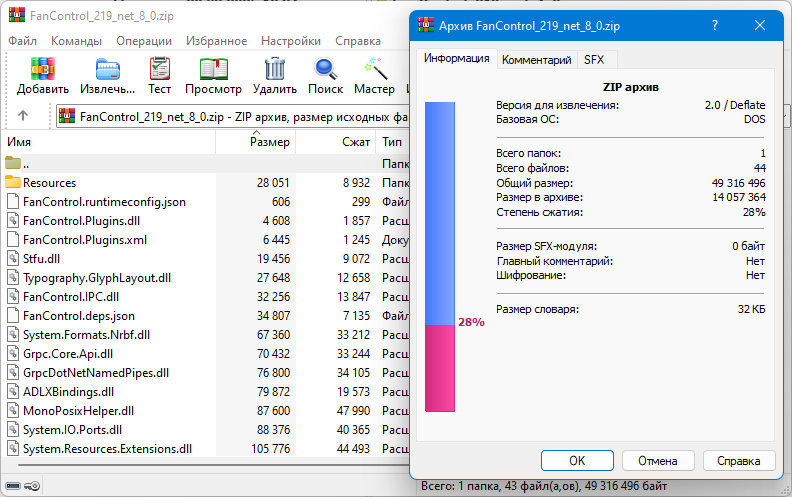Viewport: 792px width, 497px height.
Task: Open the Команды menu
Action: click(76, 41)
